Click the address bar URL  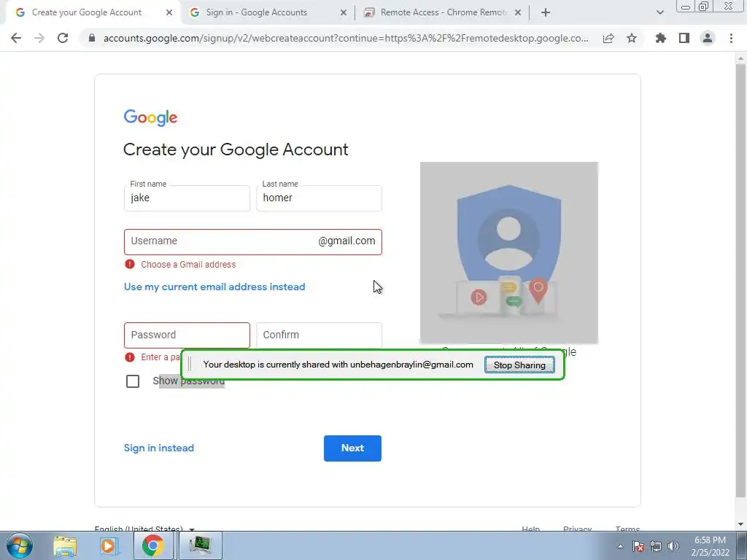tap(345, 38)
